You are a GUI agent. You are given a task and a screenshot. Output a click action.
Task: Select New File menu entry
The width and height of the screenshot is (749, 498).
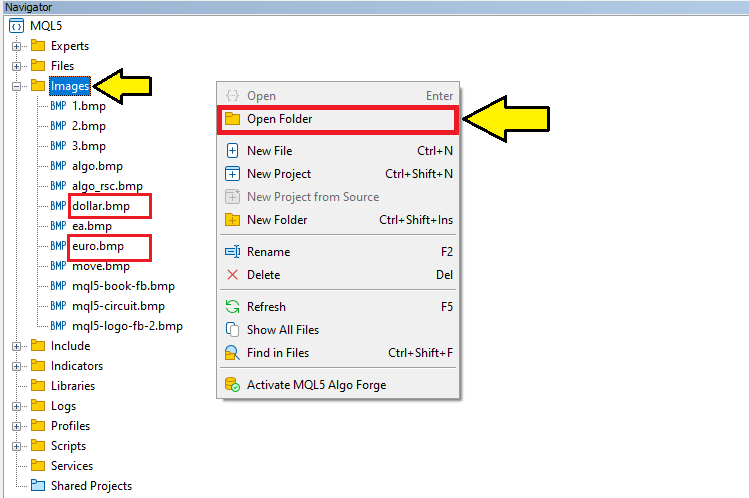click(x=338, y=151)
